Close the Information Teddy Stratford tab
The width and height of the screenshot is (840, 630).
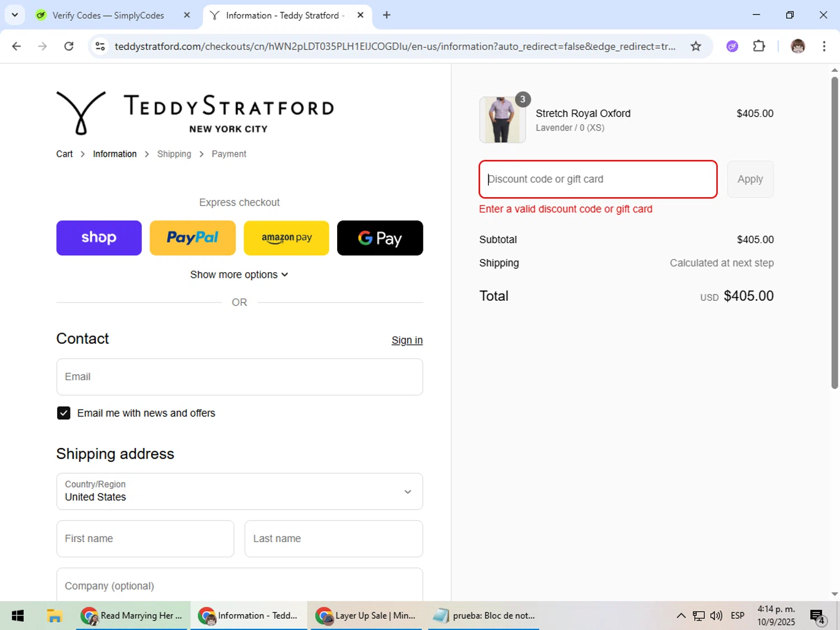(x=361, y=15)
